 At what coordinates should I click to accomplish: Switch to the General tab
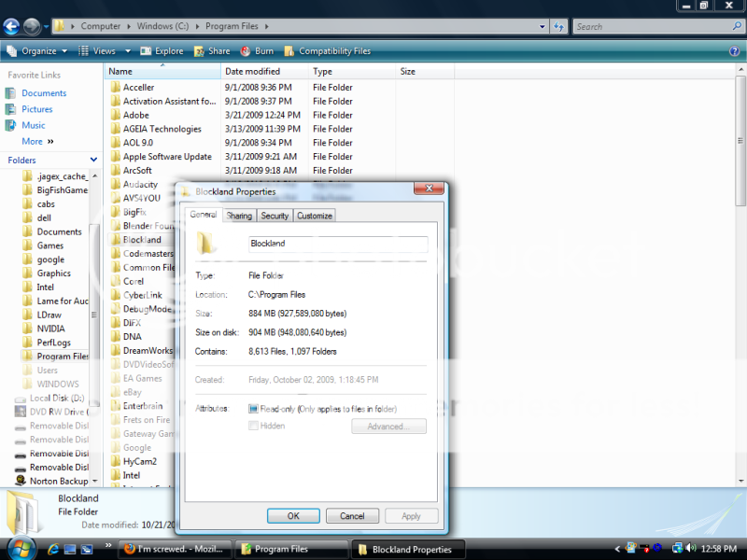click(x=204, y=215)
